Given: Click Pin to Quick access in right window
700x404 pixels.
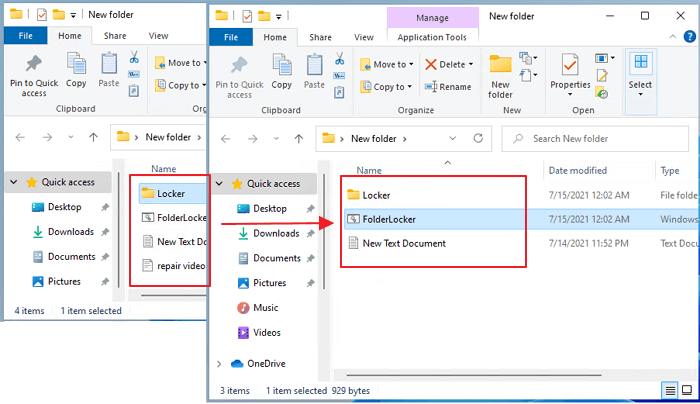Looking at the screenshot, I should pyautogui.click(x=239, y=73).
